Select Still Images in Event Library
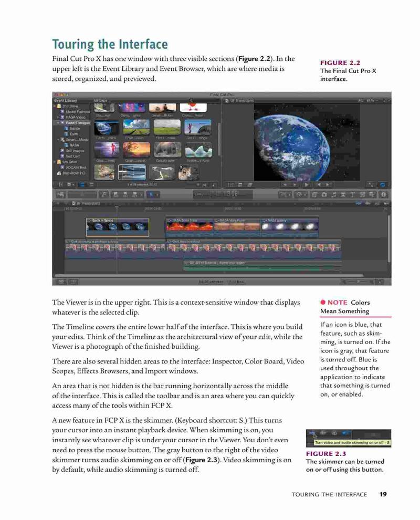420x520 pixels. 72,151
